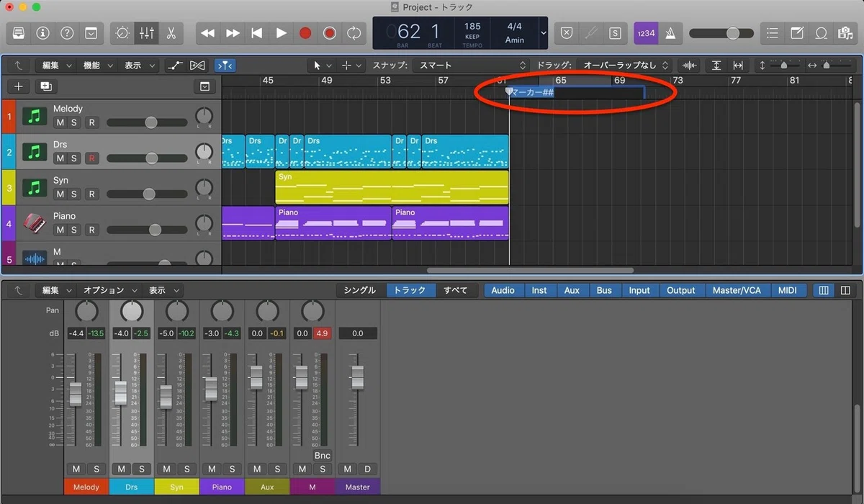The image size is (864, 504).
Task: Click the Bnc bounce button
Action: pyautogui.click(x=323, y=455)
